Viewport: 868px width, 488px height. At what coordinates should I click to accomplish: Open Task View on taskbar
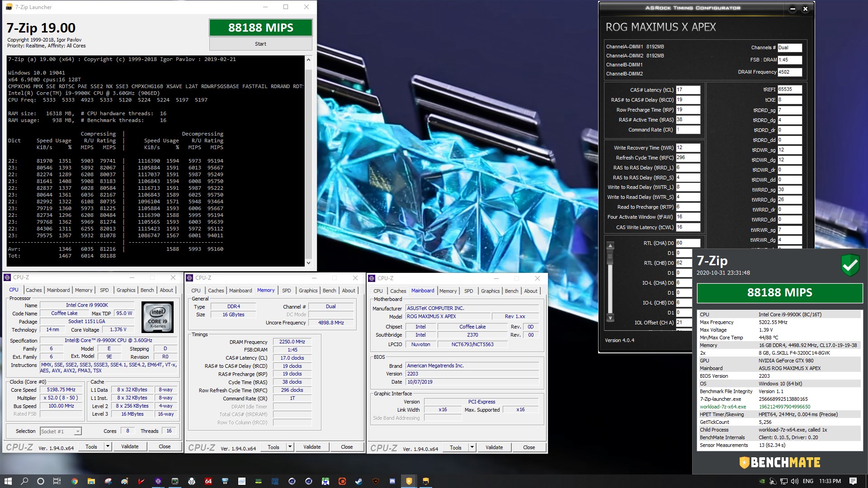coord(57,481)
